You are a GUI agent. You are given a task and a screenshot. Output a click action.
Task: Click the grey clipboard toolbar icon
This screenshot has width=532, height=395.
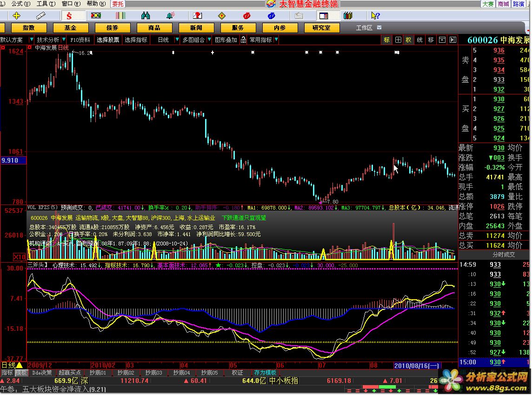[x=299, y=16]
